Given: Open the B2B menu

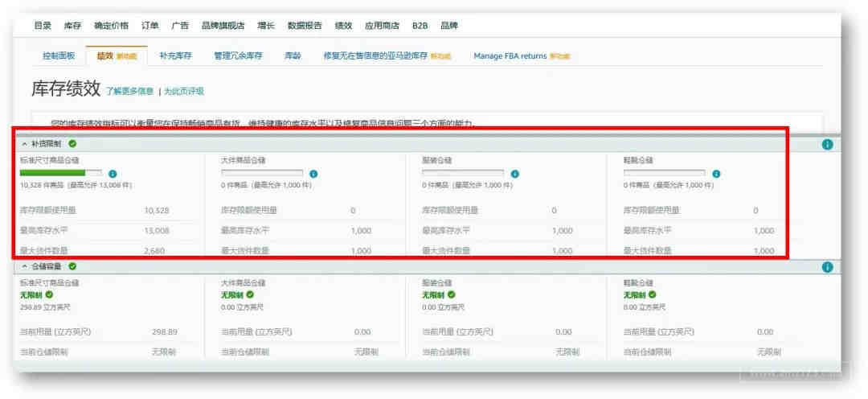Looking at the screenshot, I should [420, 26].
